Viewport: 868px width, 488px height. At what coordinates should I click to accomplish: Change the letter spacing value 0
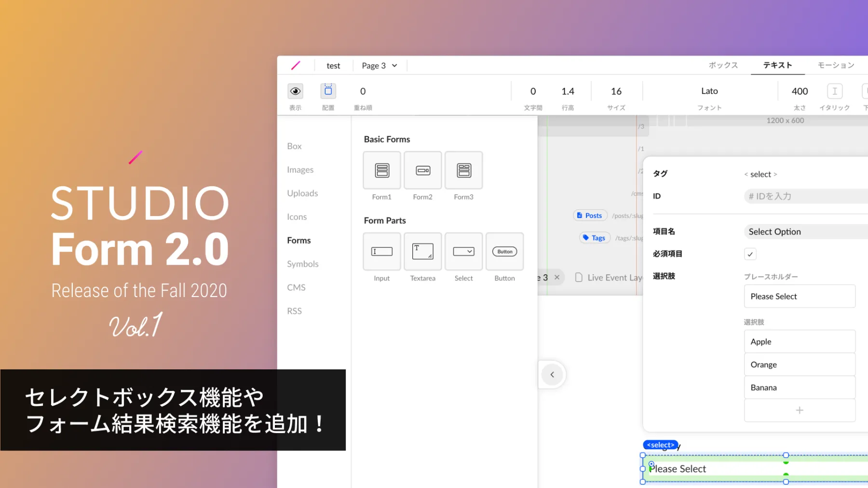point(533,91)
